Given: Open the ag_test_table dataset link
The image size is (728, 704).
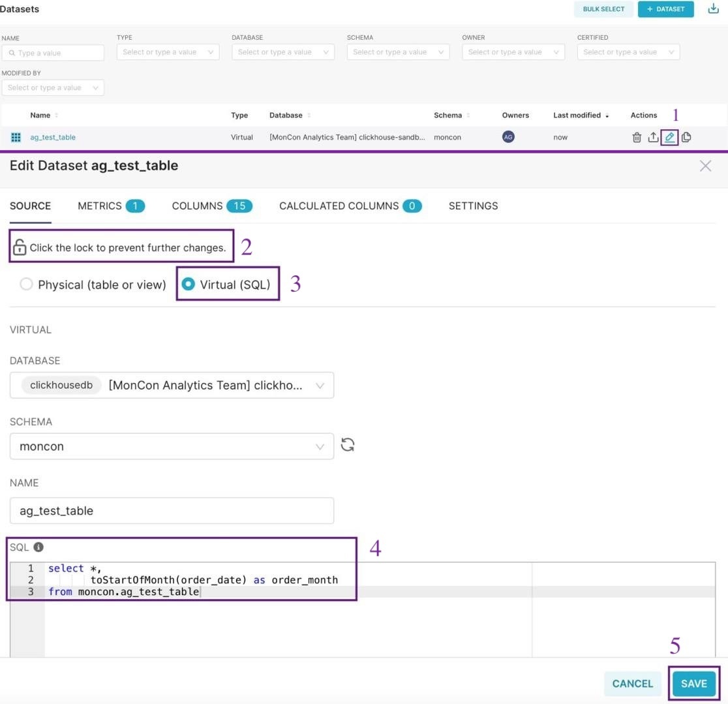Looking at the screenshot, I should [53, 138].
